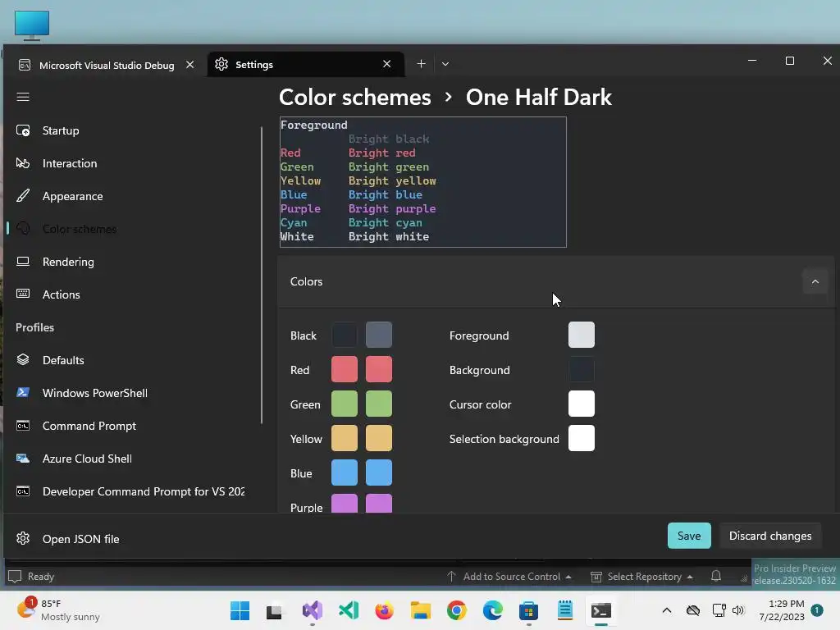Discard changes to the color scheme
The width and height of the screenshot is (840, 630).
pyautogui.click(x=769, y=536)
